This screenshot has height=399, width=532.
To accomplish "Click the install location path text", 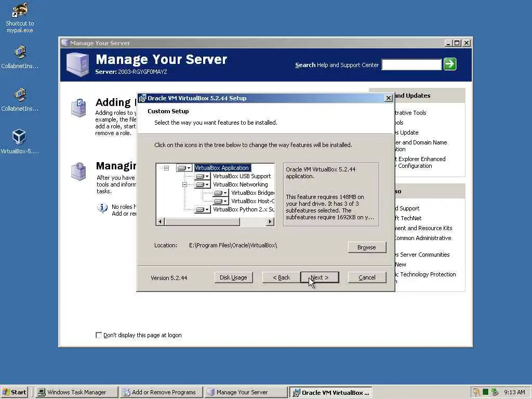I will click(x=233, y=245).
